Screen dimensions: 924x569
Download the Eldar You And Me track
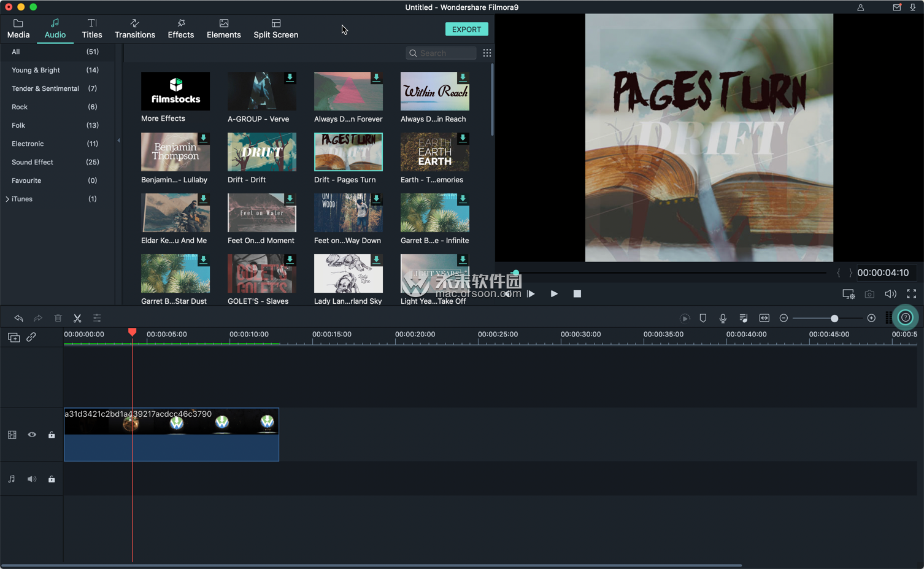point(203,199)
